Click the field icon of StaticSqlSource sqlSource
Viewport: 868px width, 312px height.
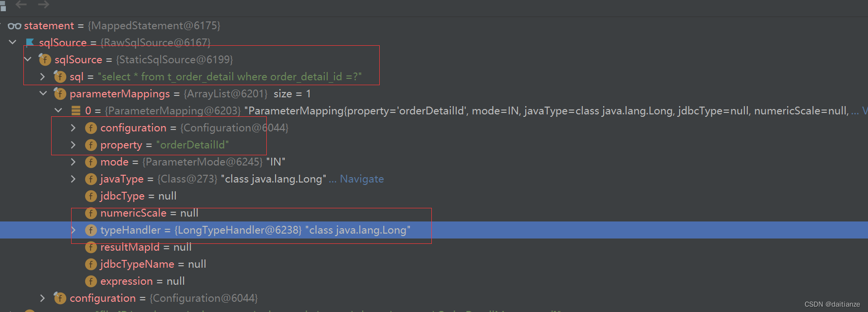point(45,60)
